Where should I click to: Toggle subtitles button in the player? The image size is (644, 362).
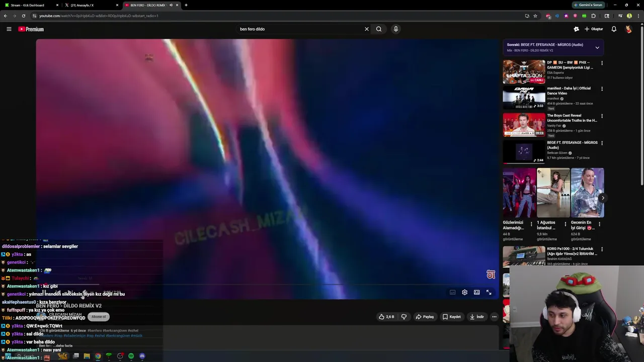coord(452,292)
